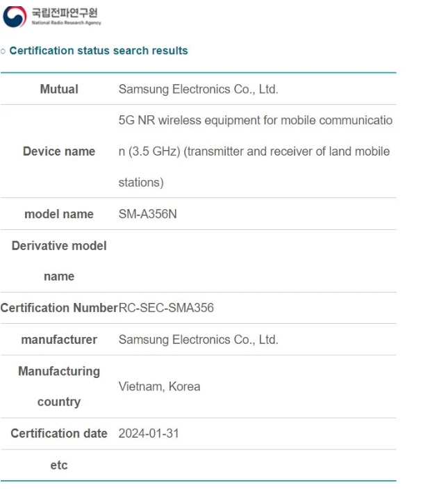Click the 'Certification Number' label
This screenshot has width=448, height=494.
coord(59,308)
